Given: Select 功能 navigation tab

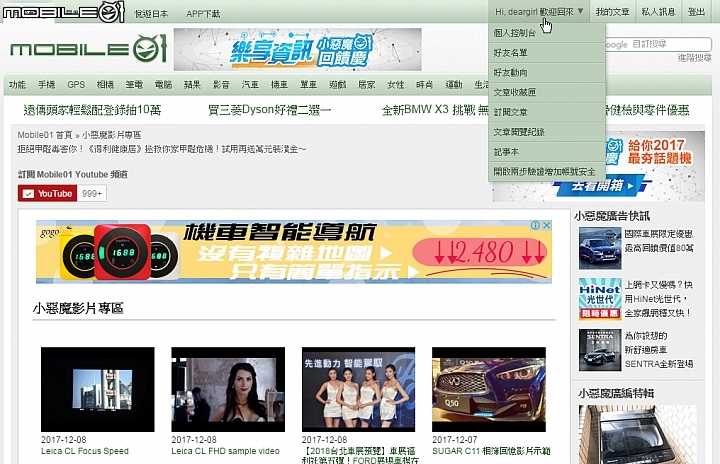Looking at the screenshot, I should click(17, 85).
